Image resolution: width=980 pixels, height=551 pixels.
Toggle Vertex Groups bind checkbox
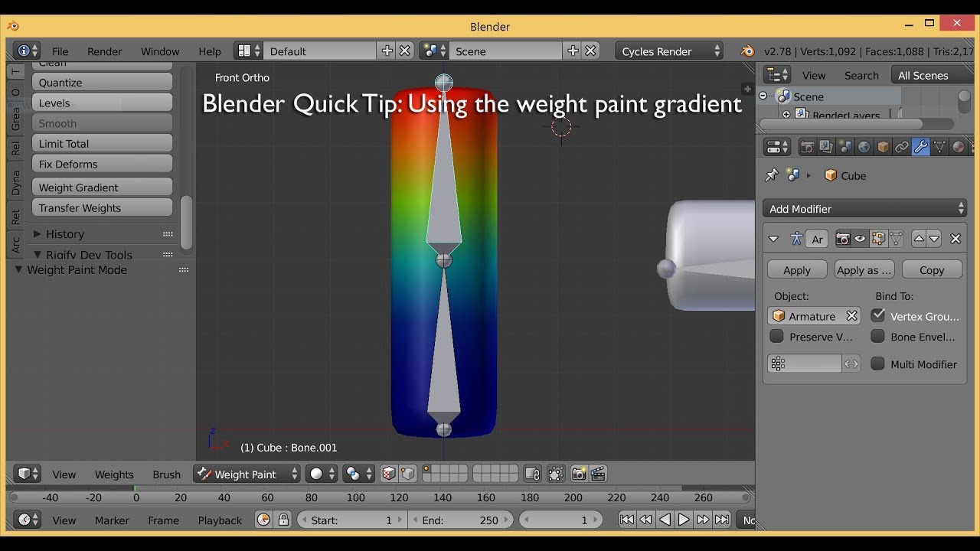click(878, 315)
